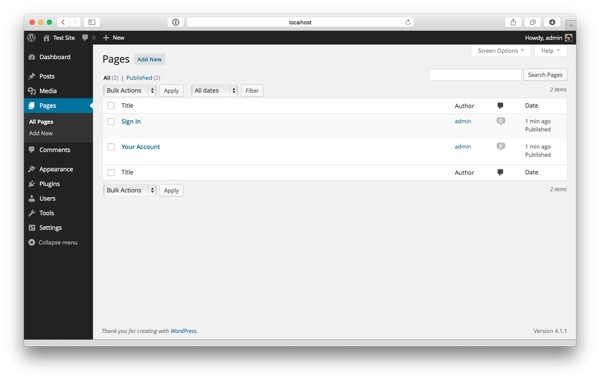600x381 pixels.
Task: Click Test Site name in admin bar
Action: [64, 37]
